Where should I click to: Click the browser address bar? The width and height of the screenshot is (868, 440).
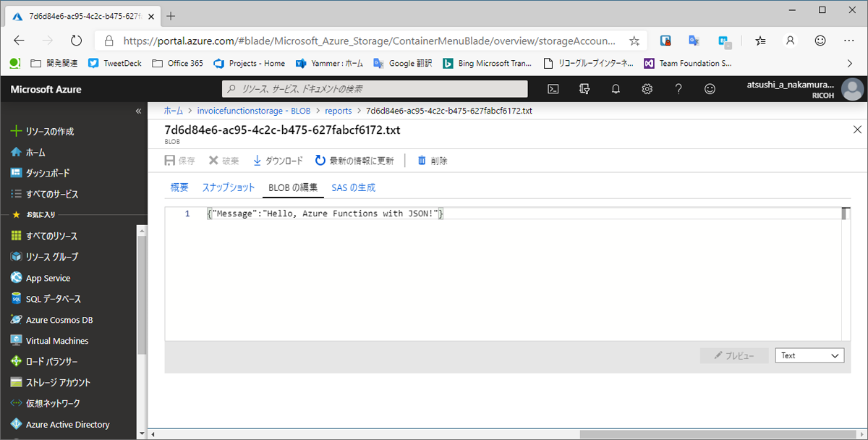tap(369, 41)
